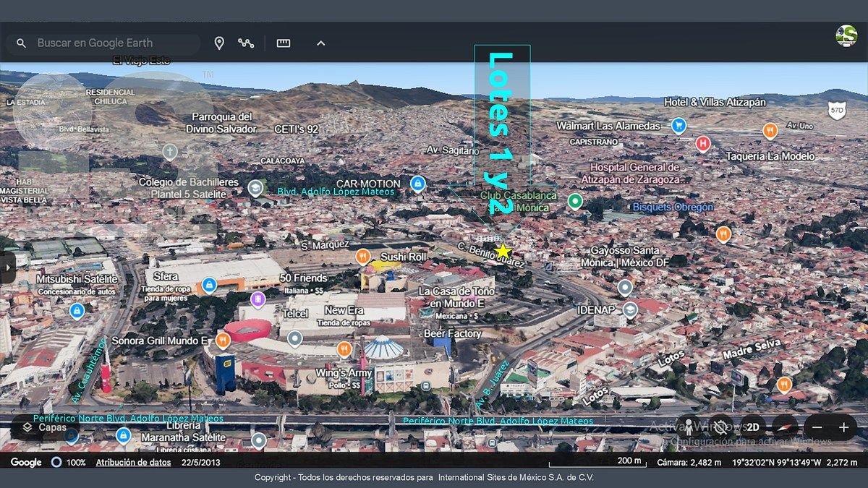Zoom out with the minus button
Screen dimensions: 868x488
point(817,427)
